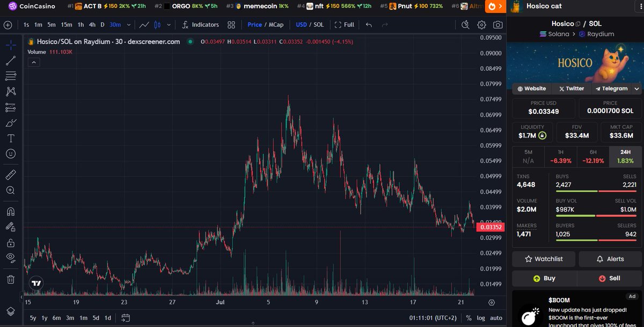Toggle percentage scale mode
The image size is (644, 327).
[x=469, y=318]
